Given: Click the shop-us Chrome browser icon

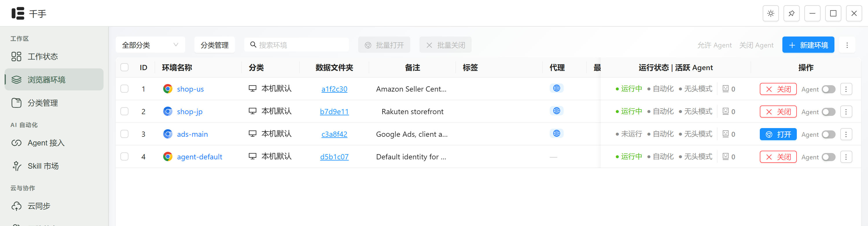Looking at the screenshot, I should tap(168, 89).
